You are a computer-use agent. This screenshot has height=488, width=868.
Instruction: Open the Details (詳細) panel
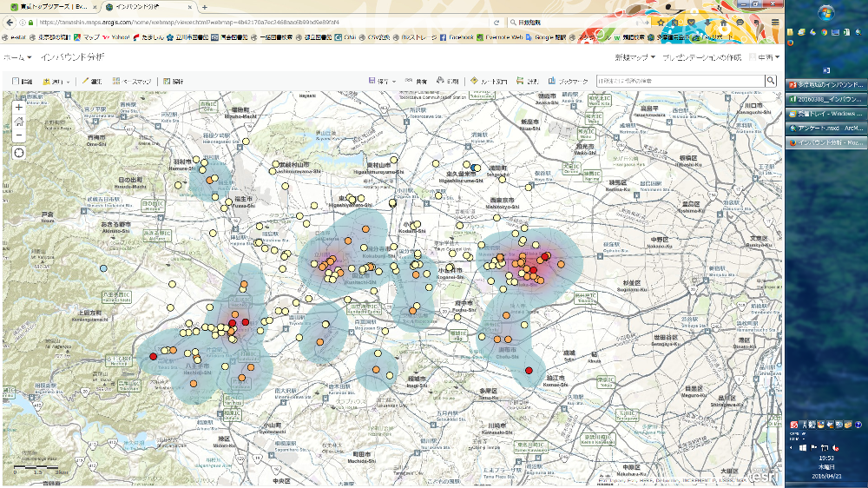(23, 81)
